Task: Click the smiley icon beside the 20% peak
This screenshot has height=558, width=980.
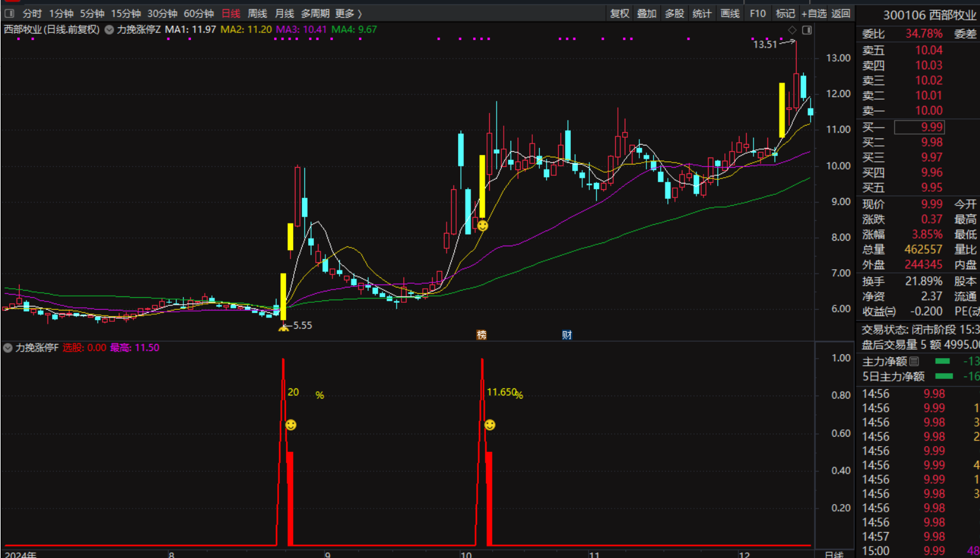Action: click(x=291, y=425)
